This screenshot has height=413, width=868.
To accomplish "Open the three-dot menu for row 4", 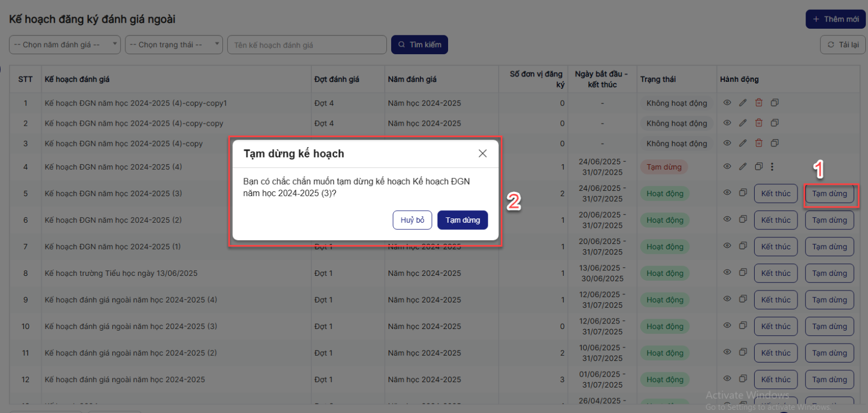I will [772, 167].
